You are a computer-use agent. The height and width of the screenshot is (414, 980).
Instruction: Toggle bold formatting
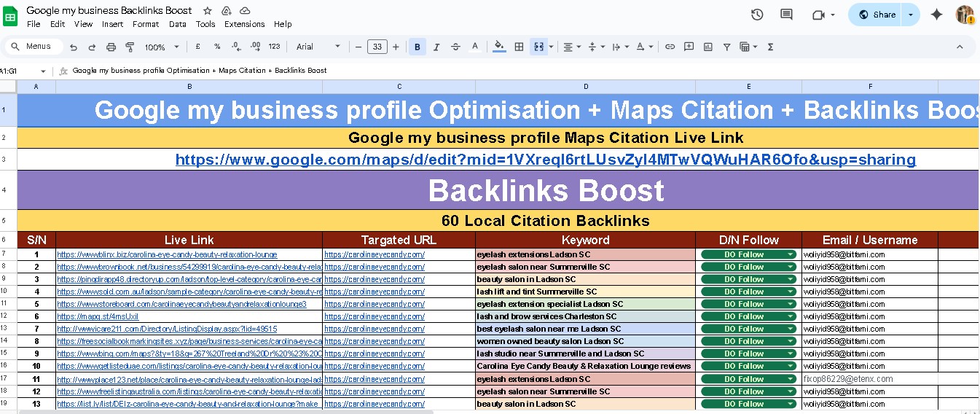[x=418, y=47]
